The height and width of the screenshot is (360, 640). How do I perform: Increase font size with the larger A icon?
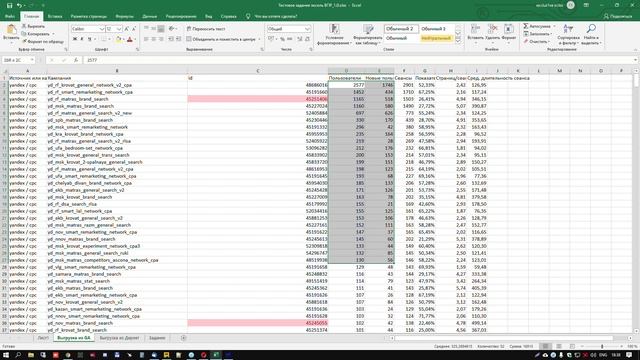click(x=127, y=29)
